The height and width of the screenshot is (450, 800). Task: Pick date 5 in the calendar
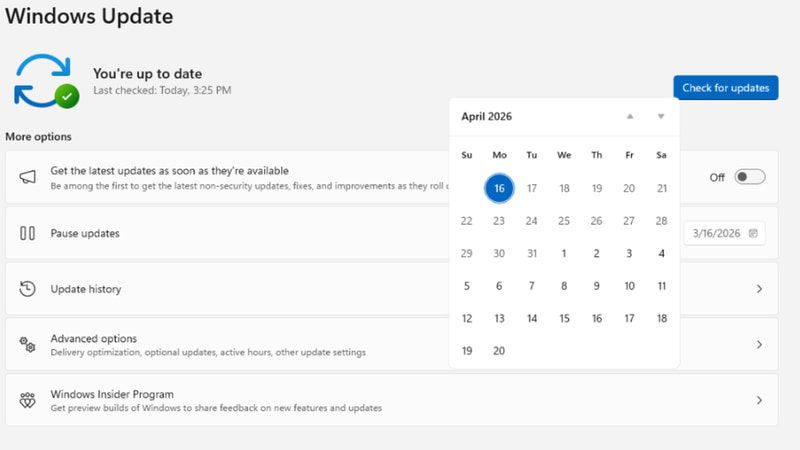(x=466, y=286)
